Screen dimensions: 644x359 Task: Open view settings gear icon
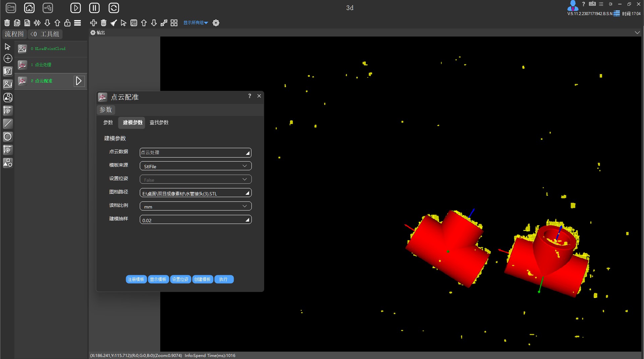(216, 23)
